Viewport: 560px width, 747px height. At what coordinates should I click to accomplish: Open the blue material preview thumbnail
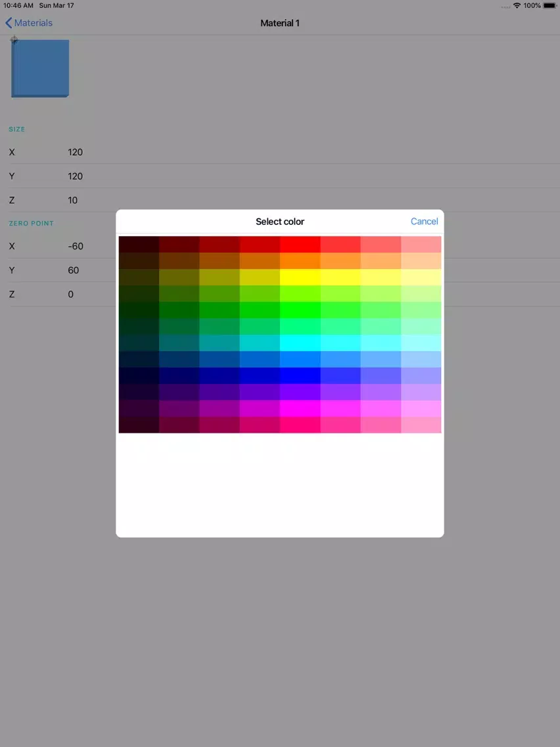pos(40,68)
